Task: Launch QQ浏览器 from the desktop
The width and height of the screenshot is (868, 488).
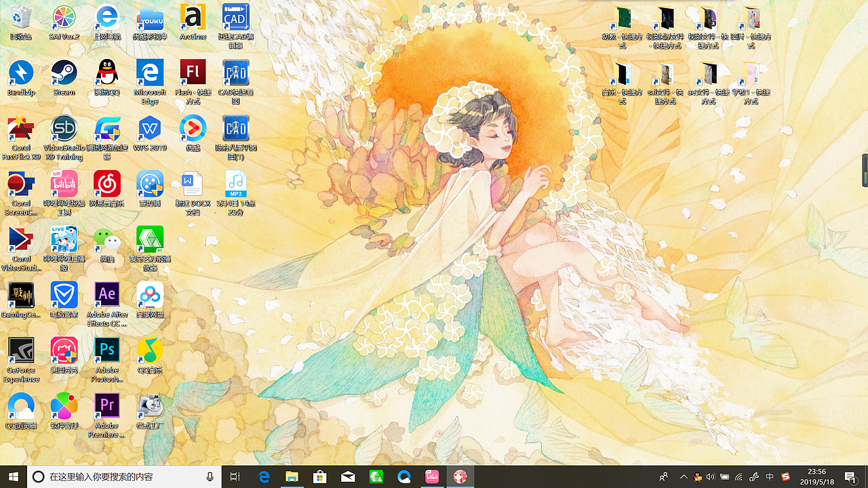Action: click(21, 411)
